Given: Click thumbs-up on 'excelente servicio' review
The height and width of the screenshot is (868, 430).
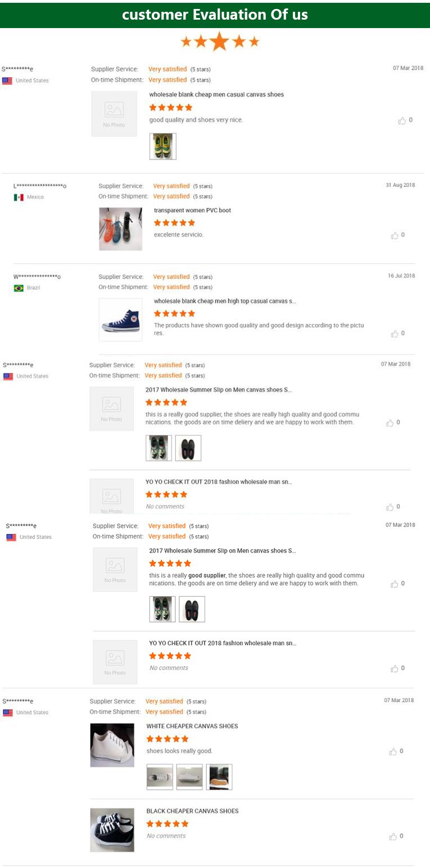Looking at the screenshot, I should [x=395, y=235].
